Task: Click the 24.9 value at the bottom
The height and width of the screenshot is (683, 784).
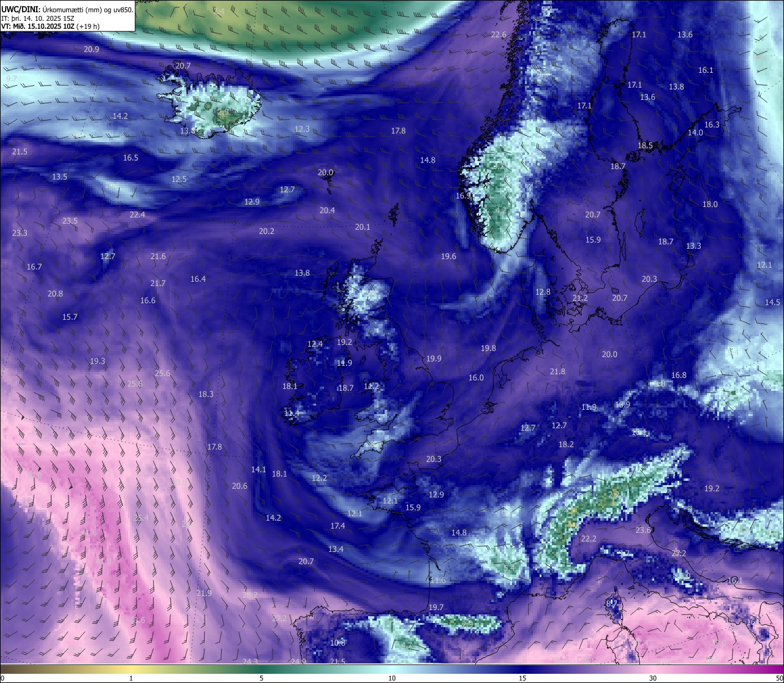Action: click(x=299, y=662)
